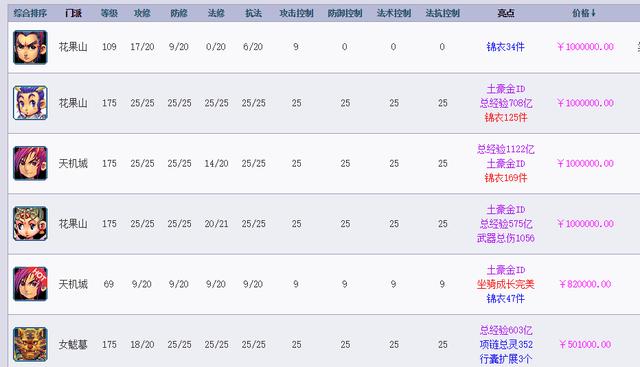Click the ￥820000.00 price

585,284
